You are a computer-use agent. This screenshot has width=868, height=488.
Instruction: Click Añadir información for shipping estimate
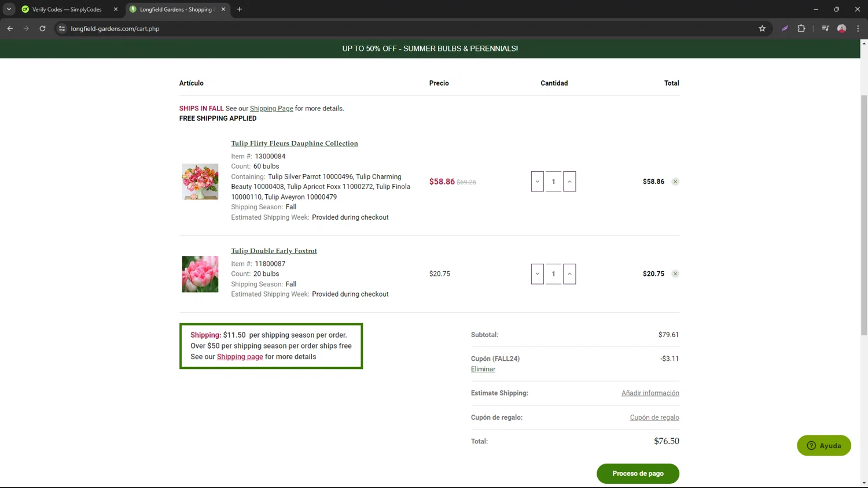click(650, 393)
